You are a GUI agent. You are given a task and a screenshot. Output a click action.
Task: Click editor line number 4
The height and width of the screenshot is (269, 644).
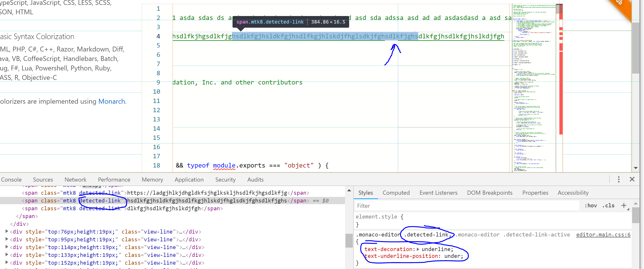click(158, 36)
